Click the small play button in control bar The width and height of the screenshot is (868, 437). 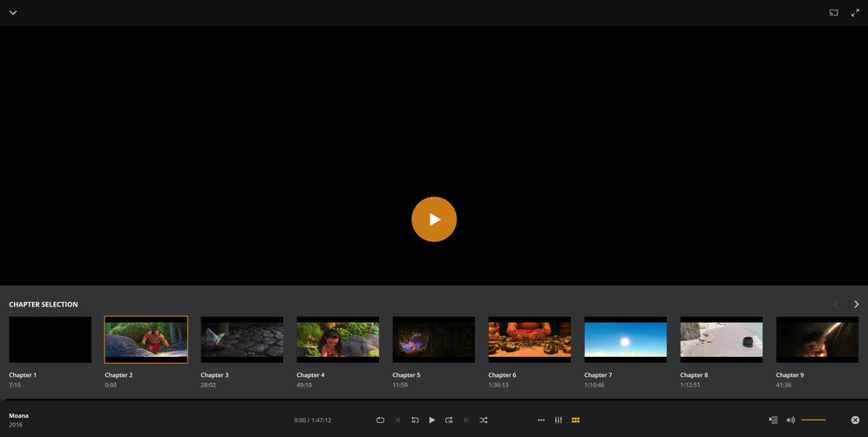(431, 420)
